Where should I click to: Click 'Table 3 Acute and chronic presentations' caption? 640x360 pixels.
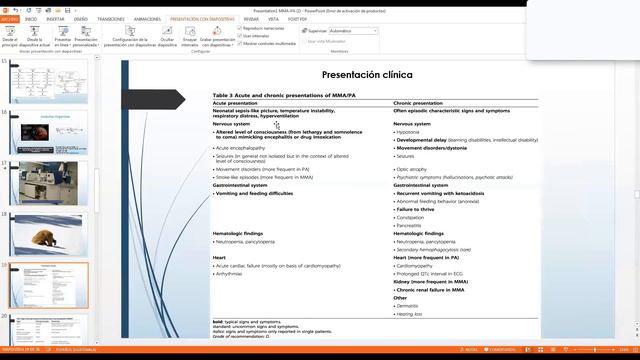(284, 95)
